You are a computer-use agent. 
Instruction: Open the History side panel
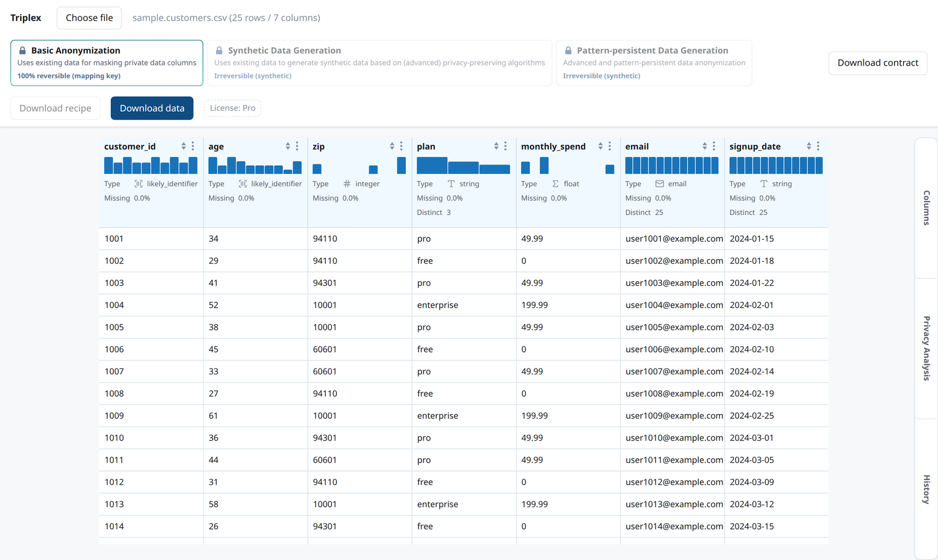[x=926, y=489]
